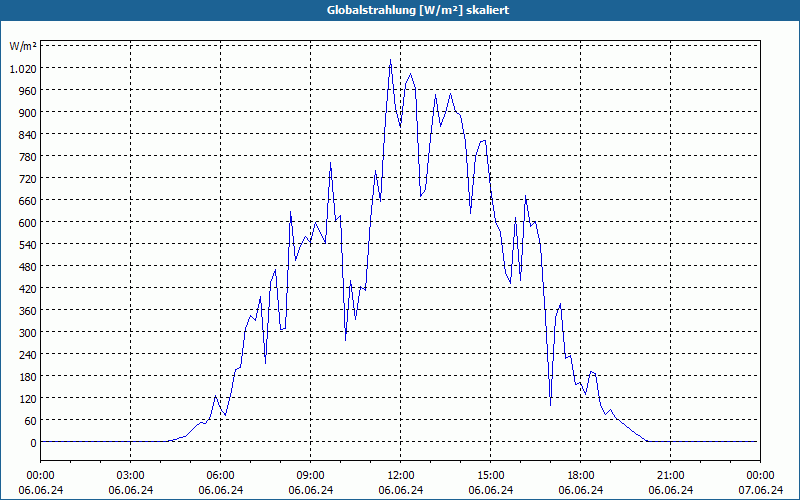The height and width of the screenshot is (500, 800).
Task: Select the 720 y-axis value
Action: [x=27, y=179]
